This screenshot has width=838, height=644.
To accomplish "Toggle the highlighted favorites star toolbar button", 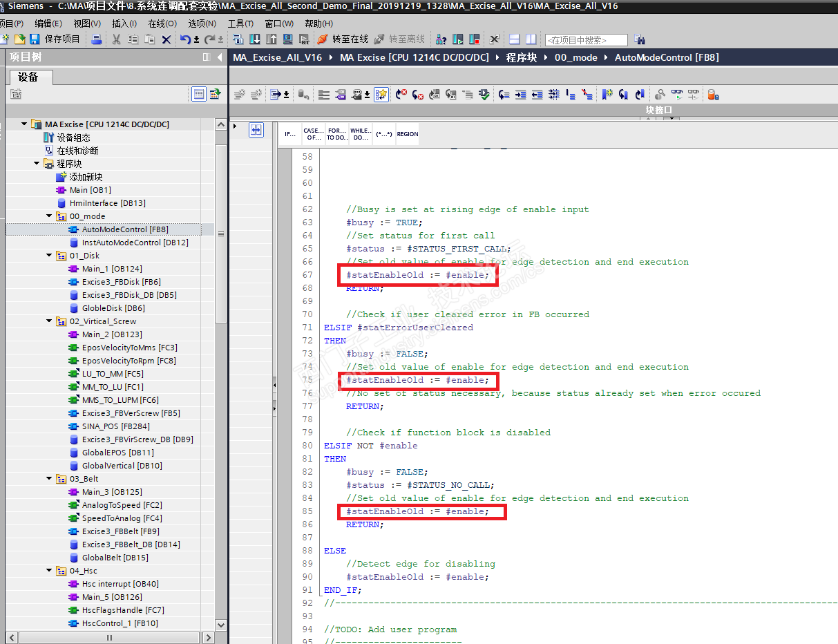I will 381,95.
